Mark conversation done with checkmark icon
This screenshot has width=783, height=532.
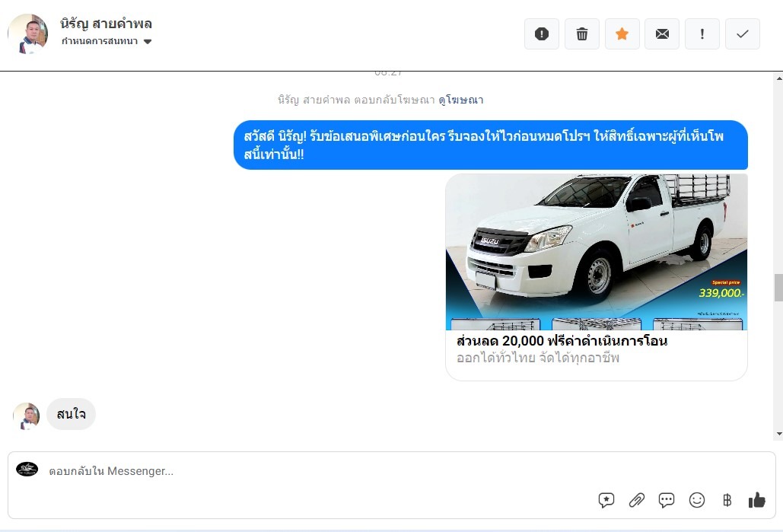point(742,34)
